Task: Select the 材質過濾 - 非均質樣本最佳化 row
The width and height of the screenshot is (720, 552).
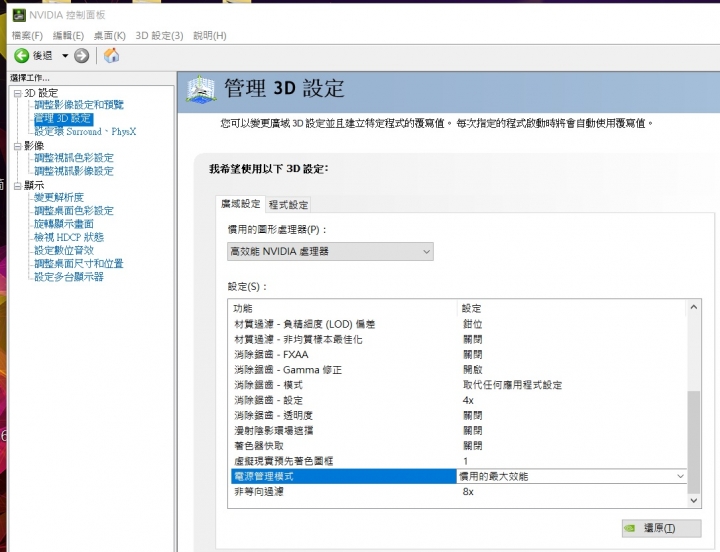Action: 458,339
